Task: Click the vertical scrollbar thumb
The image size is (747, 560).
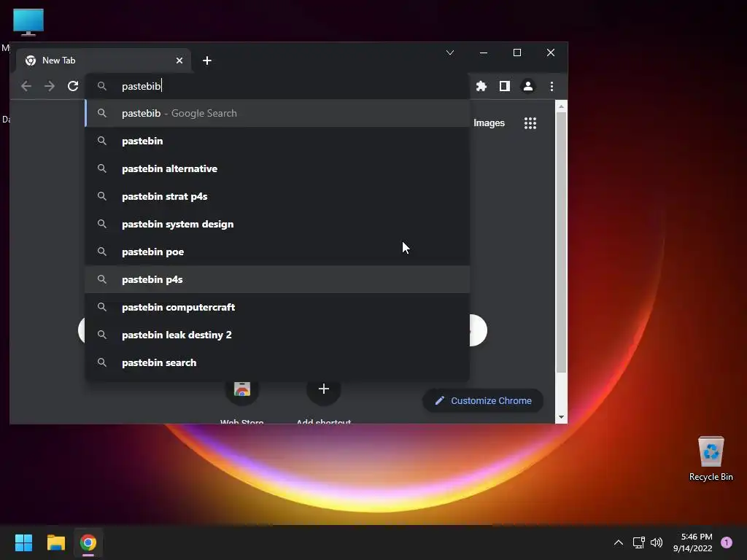Action: pos(561,242)
